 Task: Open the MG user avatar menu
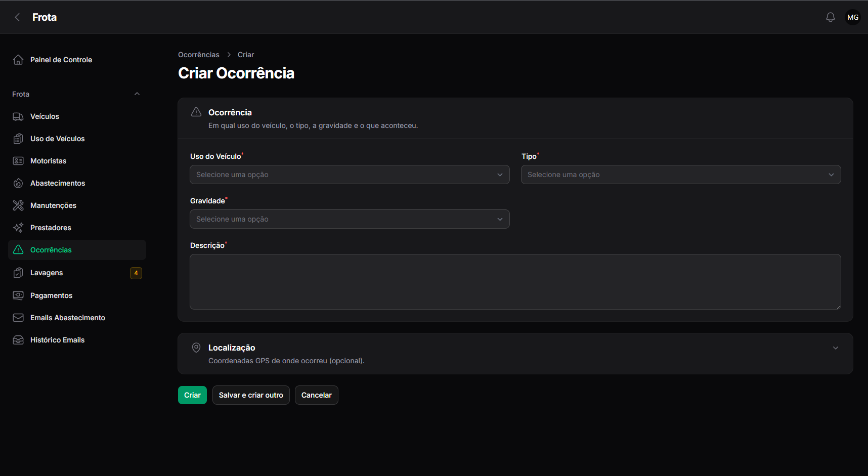tap(853, 17)
